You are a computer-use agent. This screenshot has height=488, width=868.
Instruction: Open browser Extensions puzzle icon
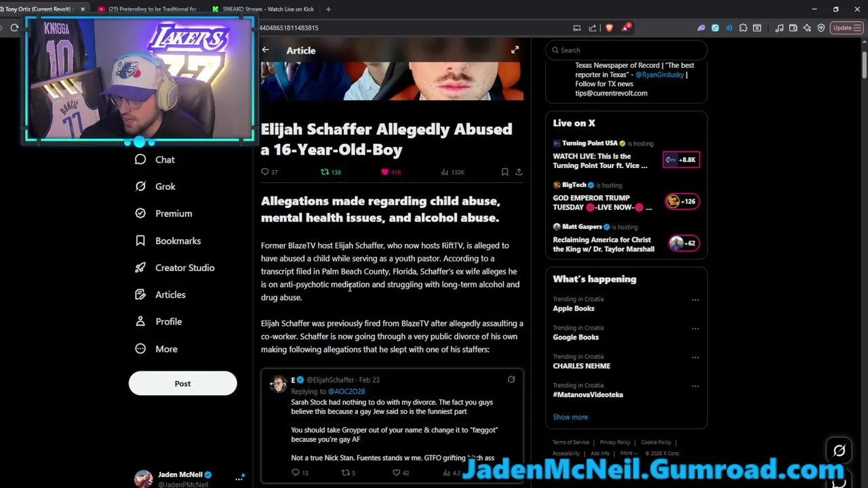click(743, 28)
